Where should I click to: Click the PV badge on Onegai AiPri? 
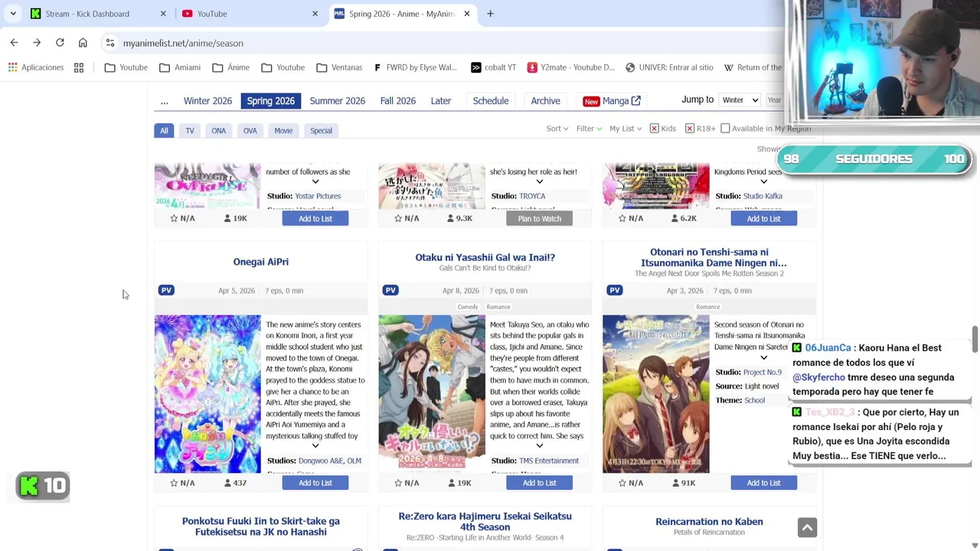pos(166,290)
